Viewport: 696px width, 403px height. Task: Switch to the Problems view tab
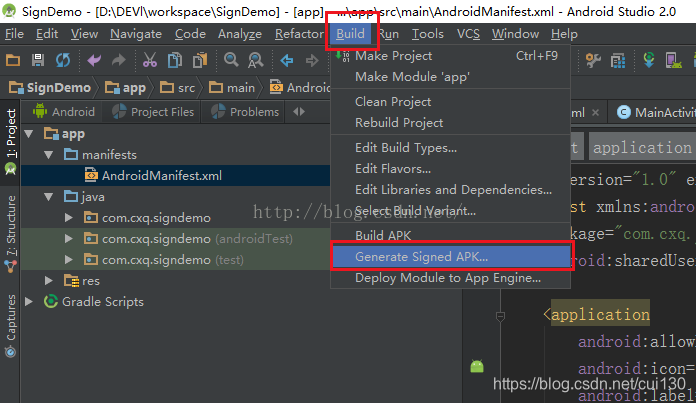(245, 112)
